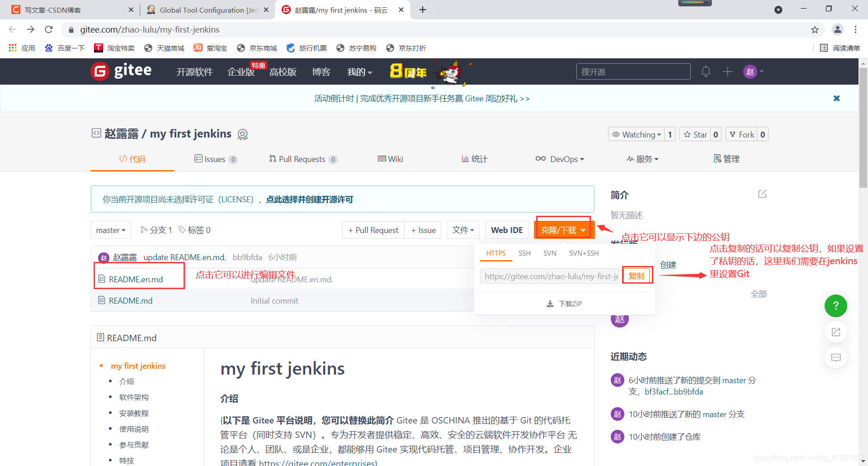Open the README.en.md file
Screen dimensions: 868x466
136,280
